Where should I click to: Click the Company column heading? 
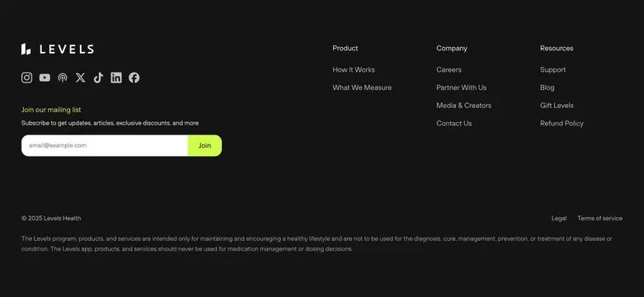tap(452, 48)
